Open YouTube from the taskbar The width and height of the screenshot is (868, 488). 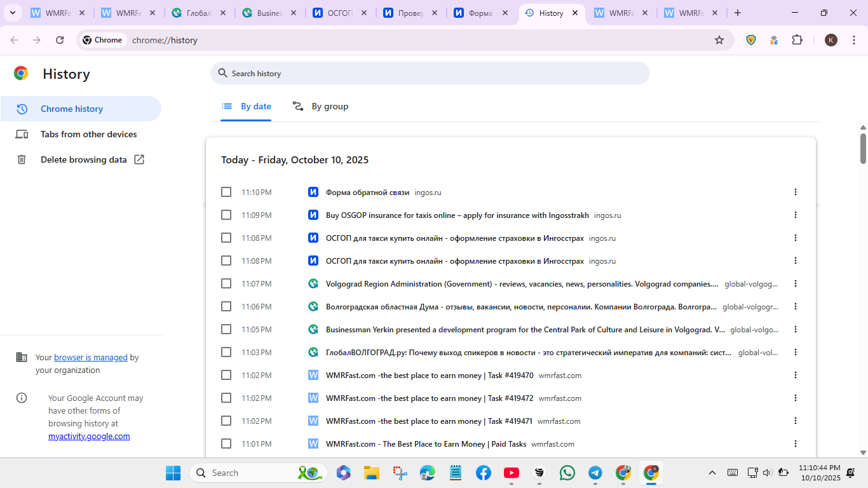tap(512, 473)
